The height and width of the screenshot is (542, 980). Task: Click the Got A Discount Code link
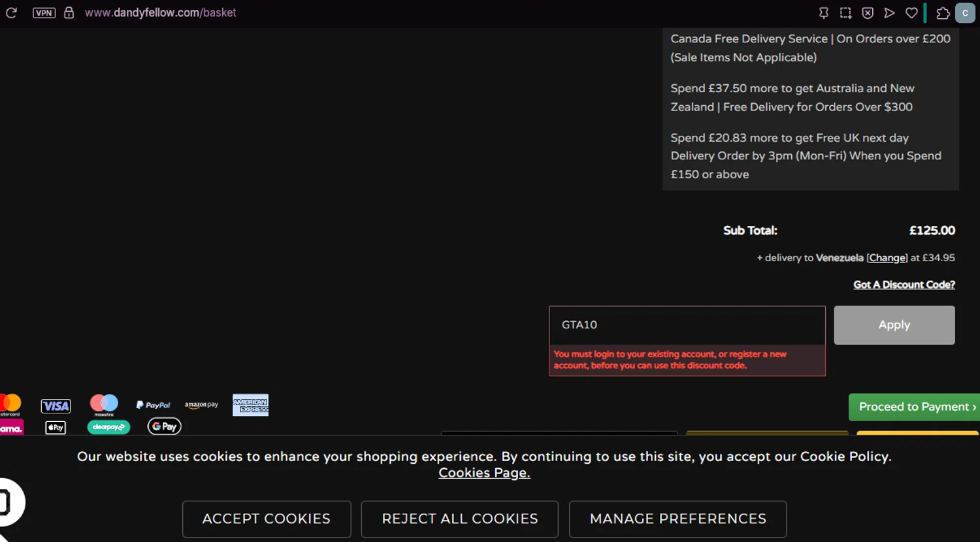pos(904,285)
